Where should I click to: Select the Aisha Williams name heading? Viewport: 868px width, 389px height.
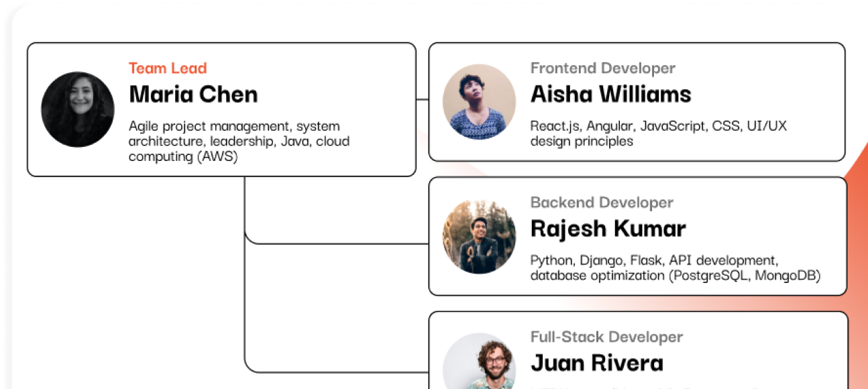coord(610,94)
